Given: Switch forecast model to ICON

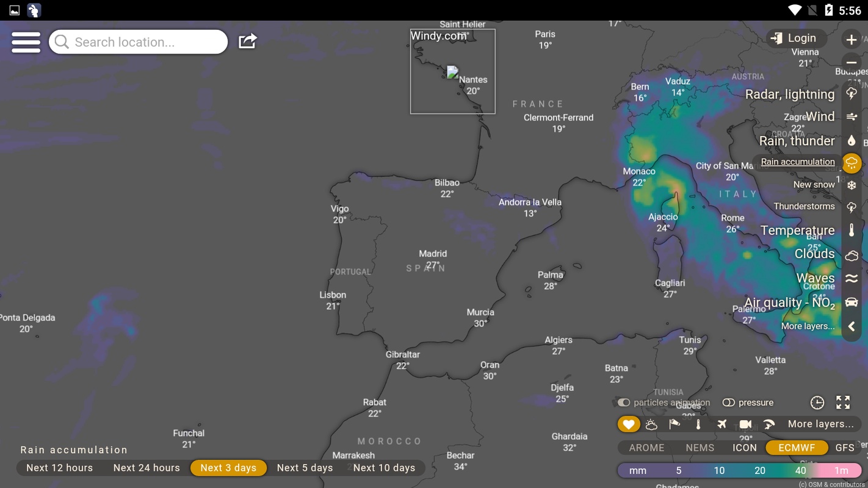Looking at the screenshot, I should [x=745, y=448].
